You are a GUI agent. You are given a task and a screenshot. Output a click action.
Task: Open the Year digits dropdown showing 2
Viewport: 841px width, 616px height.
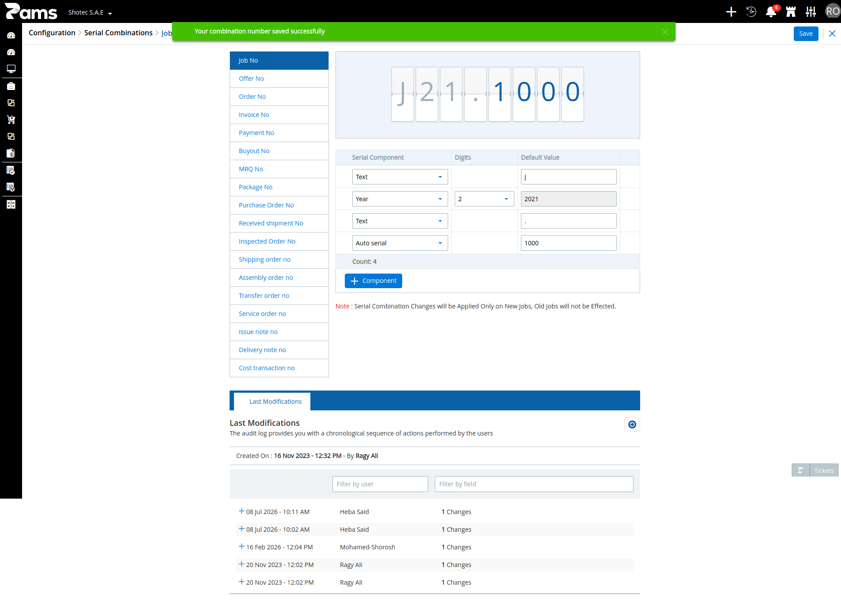coord(484,199)
